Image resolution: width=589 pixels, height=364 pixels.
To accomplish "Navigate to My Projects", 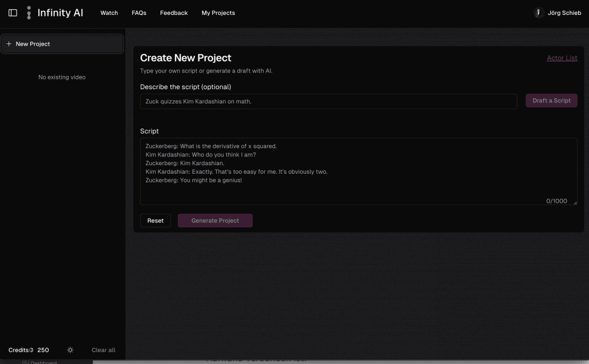I will [218, 13].
